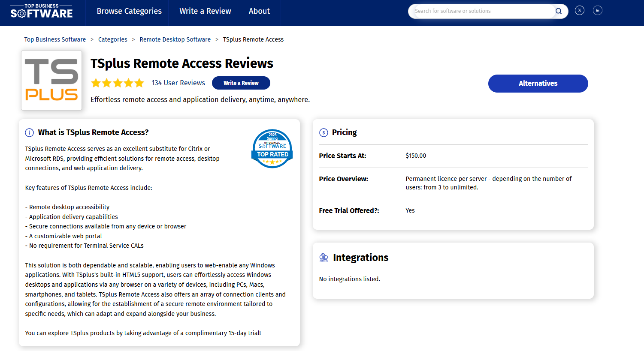The width and height of the screenshot is (644, 351).
Task: Click the tagline 'Effortless remote access and application delivery'
Action: pyautogui.click(x=200, y=100)
